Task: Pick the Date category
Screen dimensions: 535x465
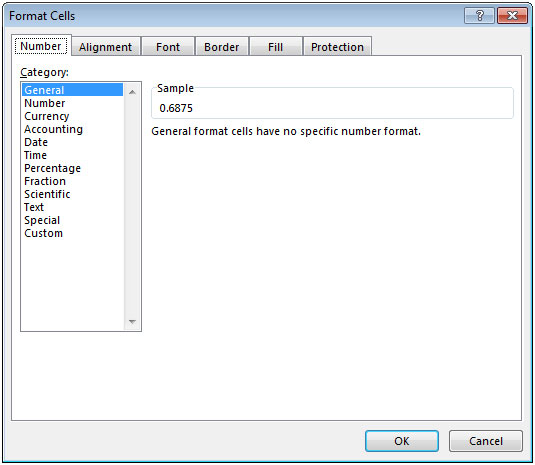Action: coord(36,142)
